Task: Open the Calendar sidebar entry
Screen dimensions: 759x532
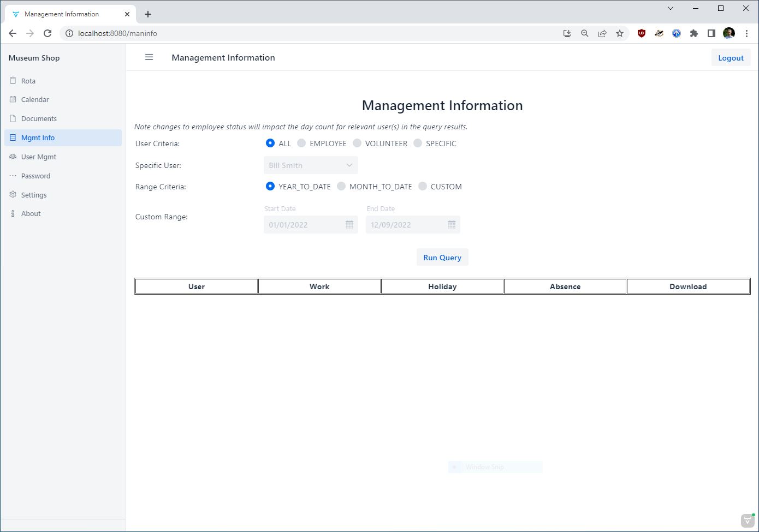Action: (x=63, y=100)
